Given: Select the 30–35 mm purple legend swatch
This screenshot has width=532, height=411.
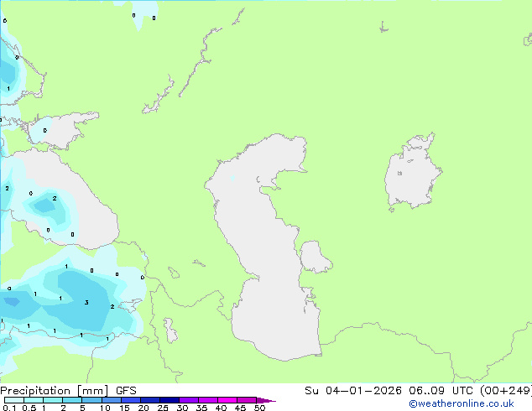Looking at the screenshot, I should coord(189,400).
